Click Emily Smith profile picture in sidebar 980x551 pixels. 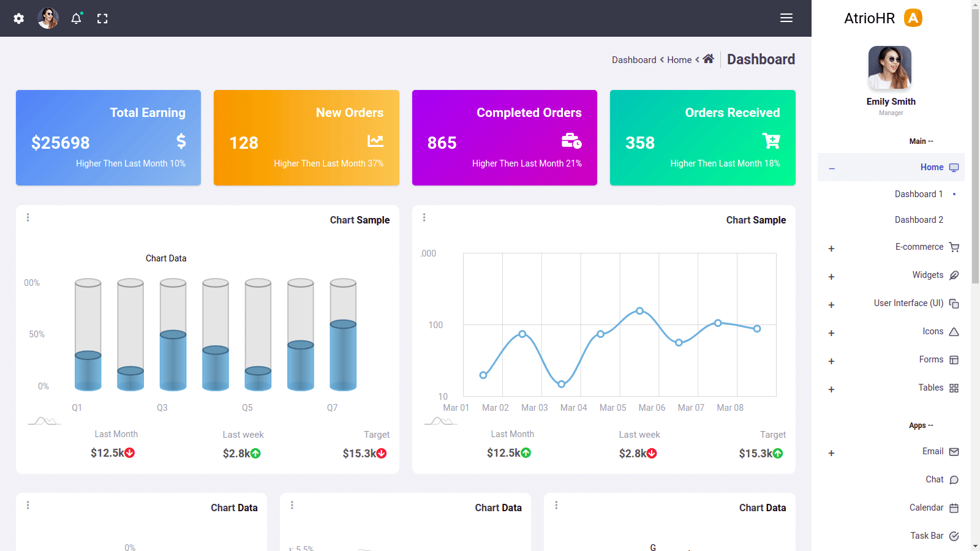click(890, 68)
